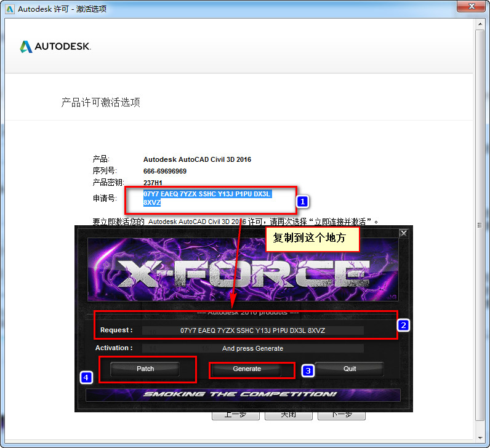This screenshot has height=448, width=490.
Task: Click product key 237H1
Action: click(153, 183)
